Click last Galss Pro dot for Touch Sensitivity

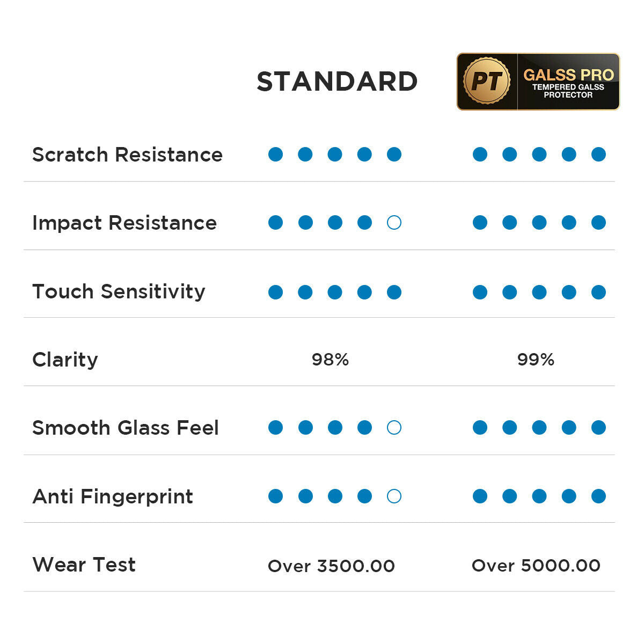pyautogui.click(x=598, y=292)
